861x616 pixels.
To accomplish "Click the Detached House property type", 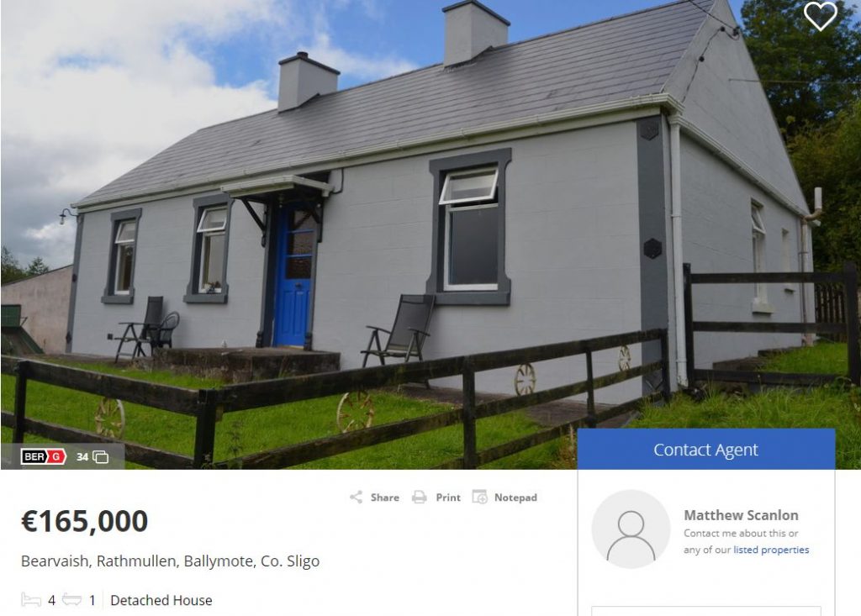I will coord(161,600).
